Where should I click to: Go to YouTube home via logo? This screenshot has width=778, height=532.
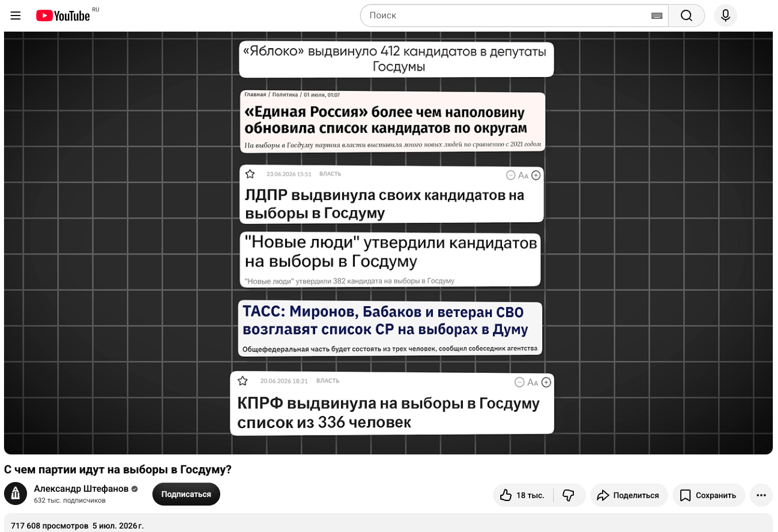(63, 16)
